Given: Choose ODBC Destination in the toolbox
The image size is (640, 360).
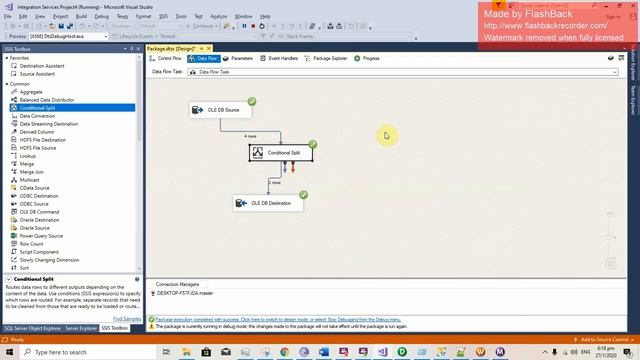Looking at the screenshot, I should click(39, 196).
